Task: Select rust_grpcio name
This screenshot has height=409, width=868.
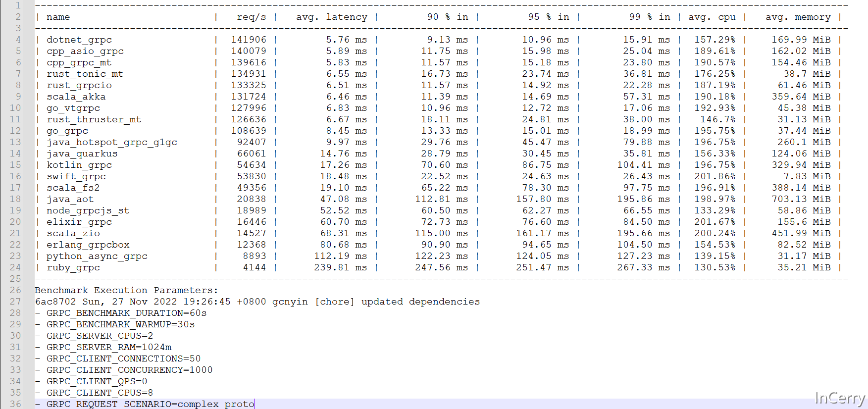Action: (x=79, y=85)
